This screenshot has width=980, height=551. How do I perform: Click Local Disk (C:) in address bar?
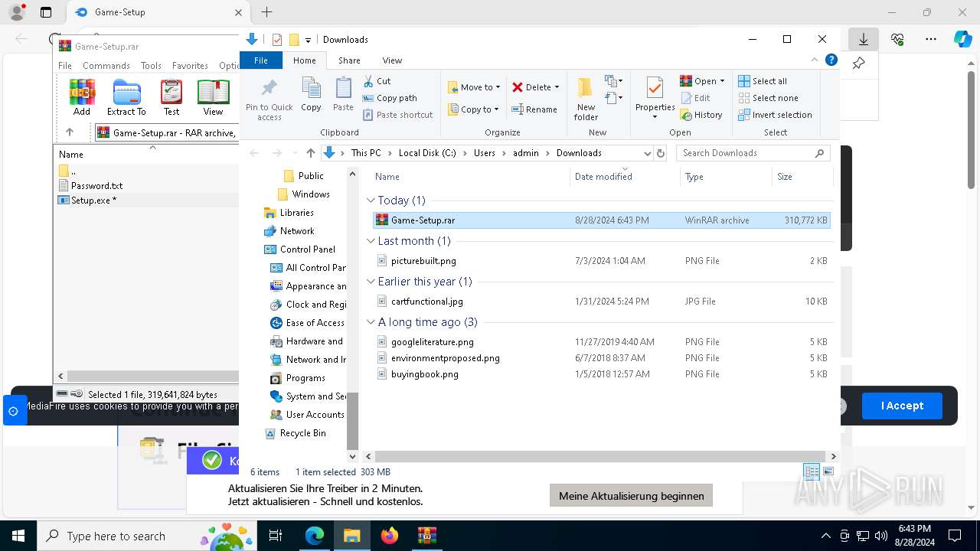point(427,153)
